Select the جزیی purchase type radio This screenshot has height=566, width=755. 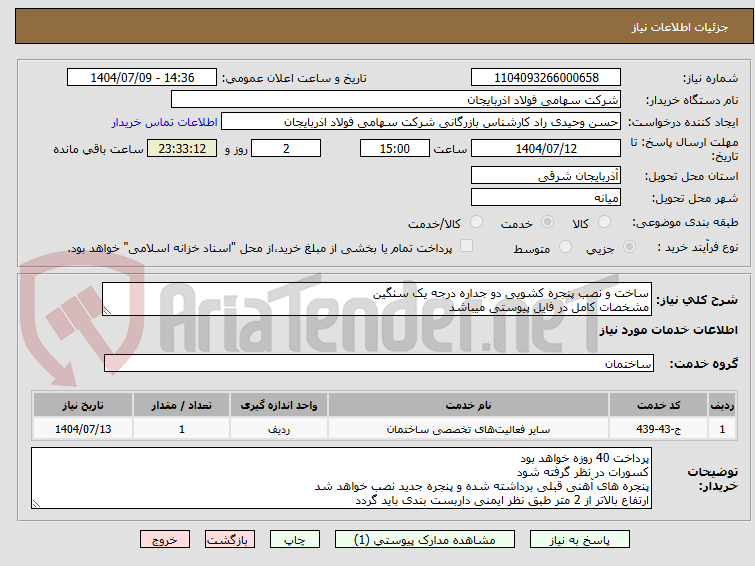pos(629,247)
